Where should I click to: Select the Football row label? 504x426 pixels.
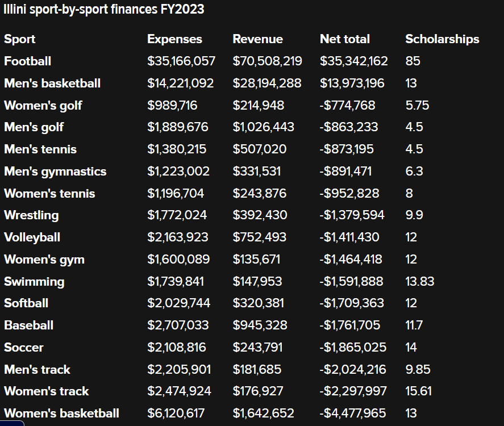tap(27, 61)
